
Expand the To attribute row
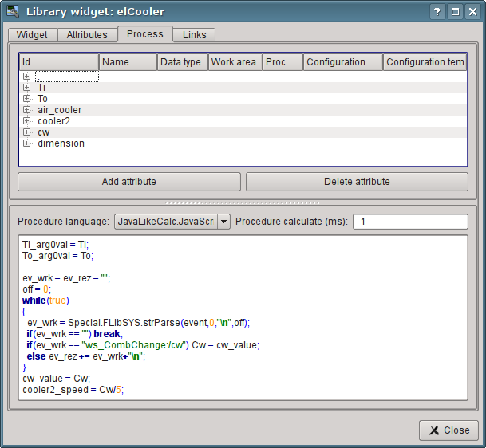tap(27, 99)
